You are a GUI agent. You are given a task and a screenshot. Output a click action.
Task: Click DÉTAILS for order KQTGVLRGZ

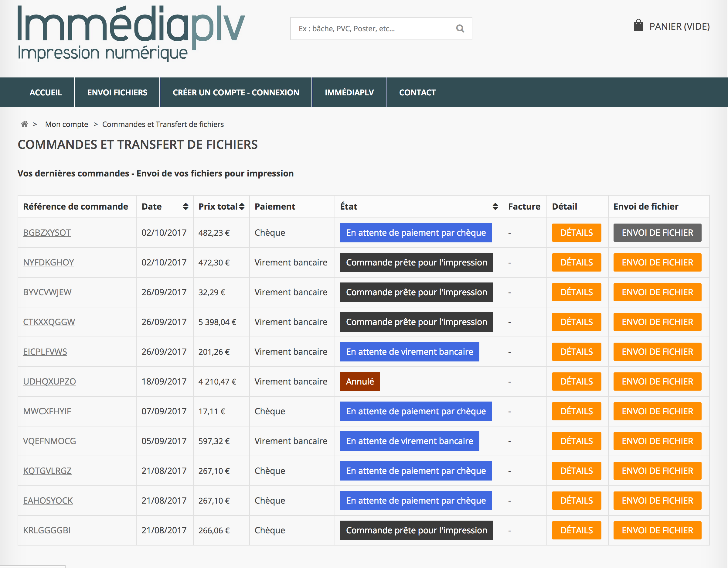tap(576, 470)
